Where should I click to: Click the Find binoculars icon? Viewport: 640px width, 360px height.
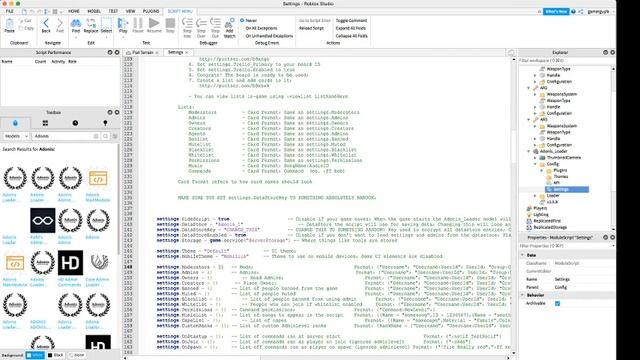coord(76,23)
